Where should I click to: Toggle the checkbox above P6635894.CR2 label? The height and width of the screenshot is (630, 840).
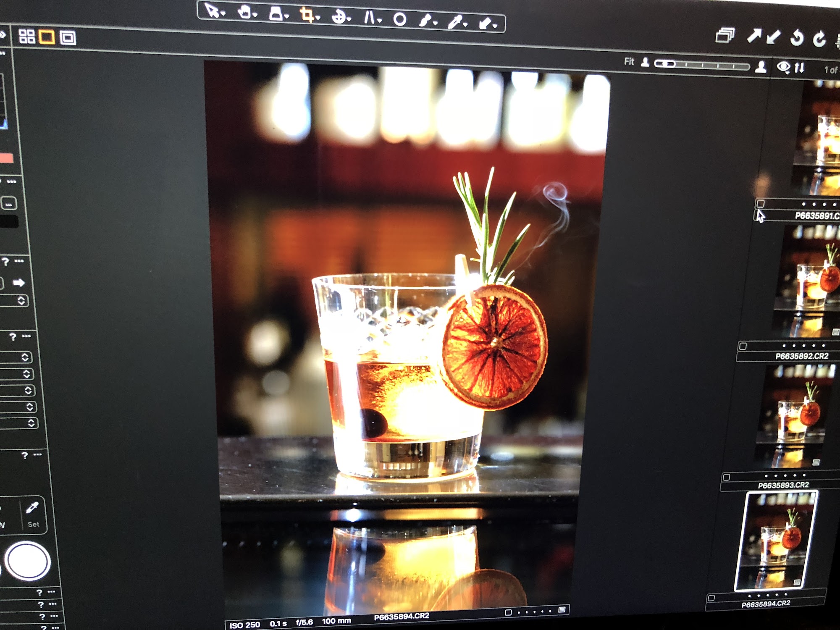point(711,598)
